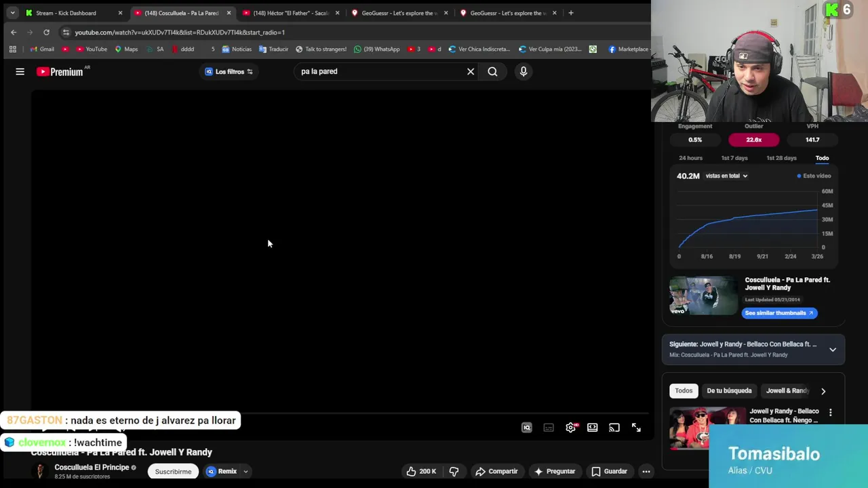Click the See similar thumbnails button
The height and width of the screenshot is (488, 868).
pos(779,313)
